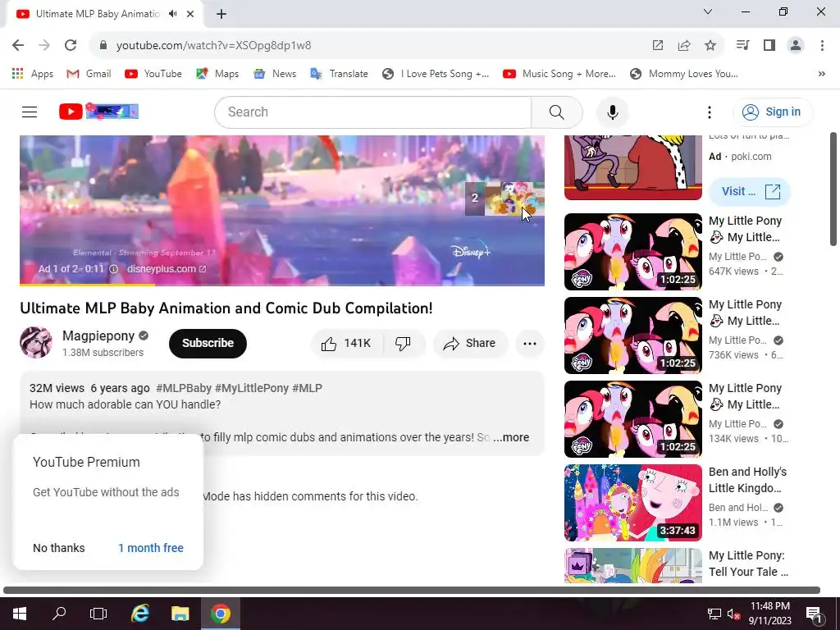Image resolution: width=840 pixels, height=630 pixels.
Task: Like the video with thumbs up
Action: click(346, 344)
